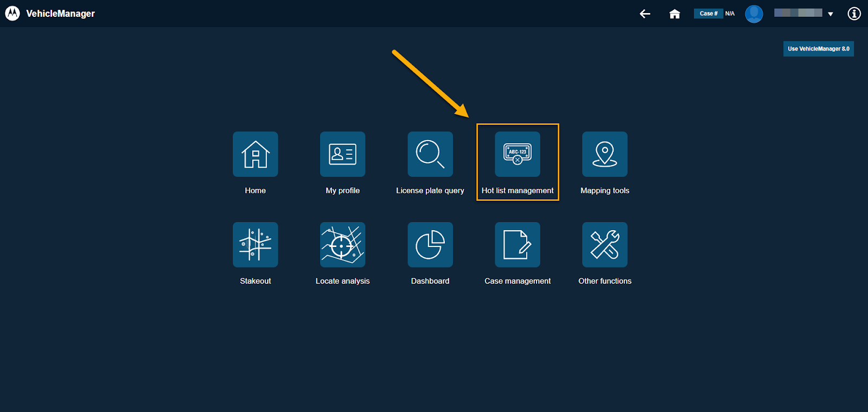
Task: Open the Dashboard pie chart icon
Action: pyautogui.click(x=430, y=245)
